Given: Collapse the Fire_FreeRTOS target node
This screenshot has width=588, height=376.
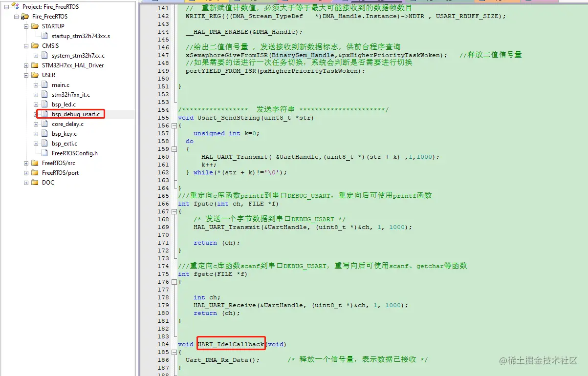Looking at the screenshot, I should pyautogui.click(x=17, y=16).
